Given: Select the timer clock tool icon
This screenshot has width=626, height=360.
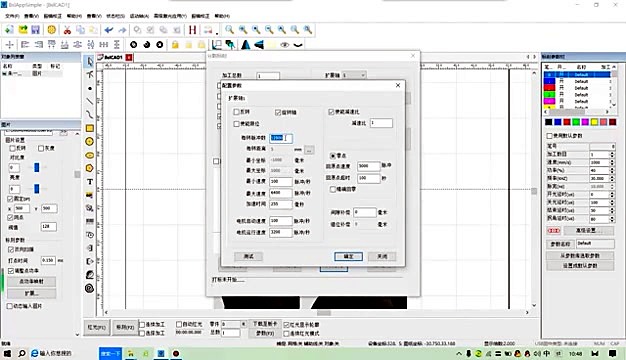Looking at the screenshot, I should (x=90, y=235).
